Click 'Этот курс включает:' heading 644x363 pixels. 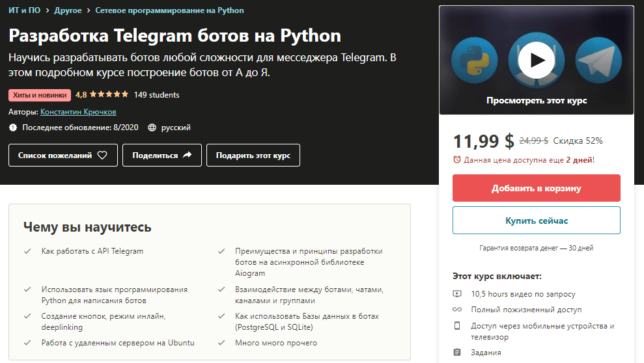coord(497,276)
